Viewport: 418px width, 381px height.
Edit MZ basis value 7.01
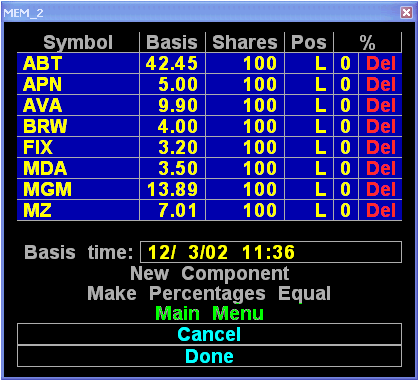click(x=172, y=210)
